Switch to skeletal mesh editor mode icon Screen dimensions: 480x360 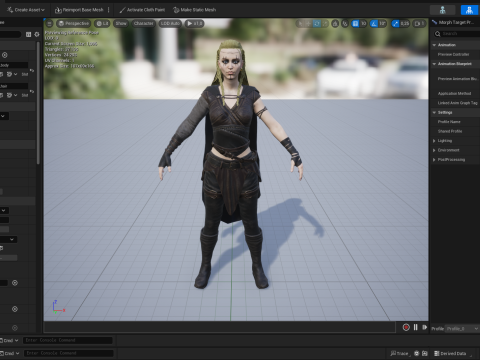pyautogui.click(x=469, y=10)
